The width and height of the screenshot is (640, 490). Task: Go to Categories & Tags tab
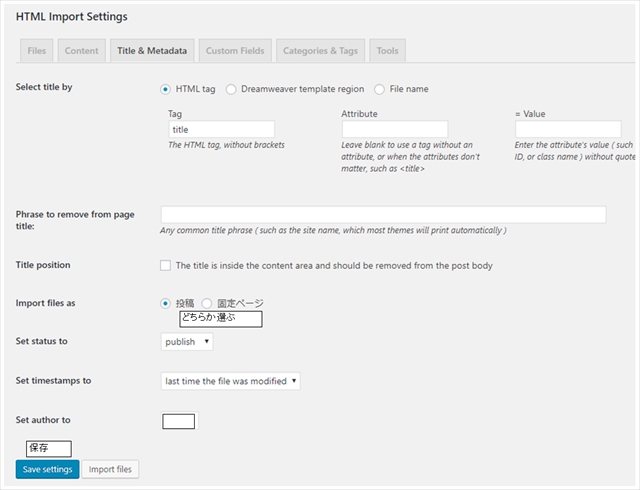pos(320,50)
